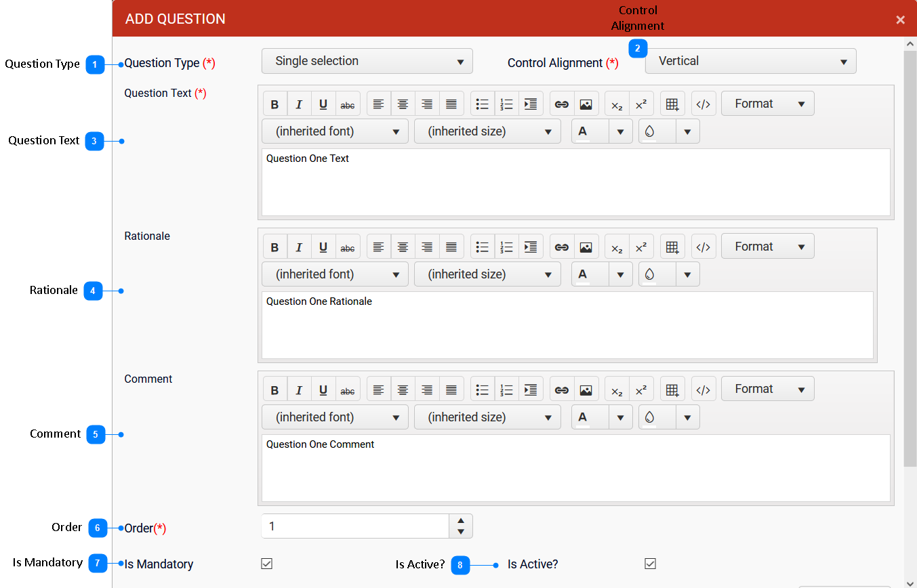Viewport: 917px width, 588px height.
Task: Create table in the Comment editor toolbar
Action: tap(672, 390)
